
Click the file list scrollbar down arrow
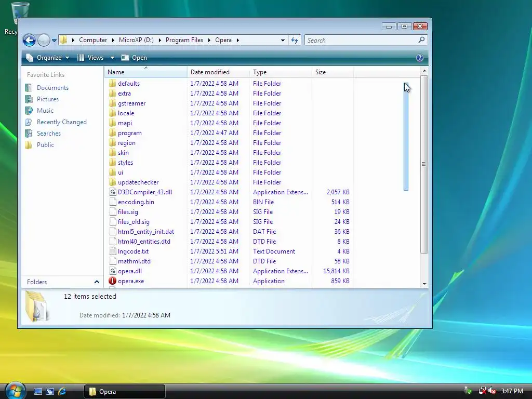tap(424, 284)
